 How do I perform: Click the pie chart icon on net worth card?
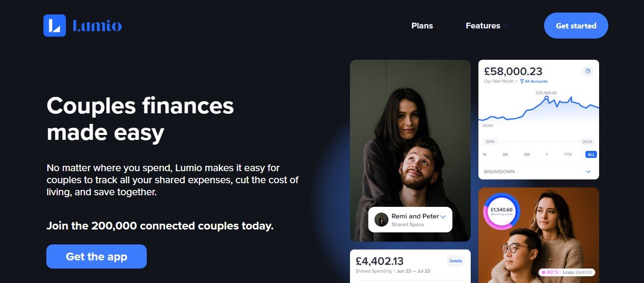click(x=588, y=71)
